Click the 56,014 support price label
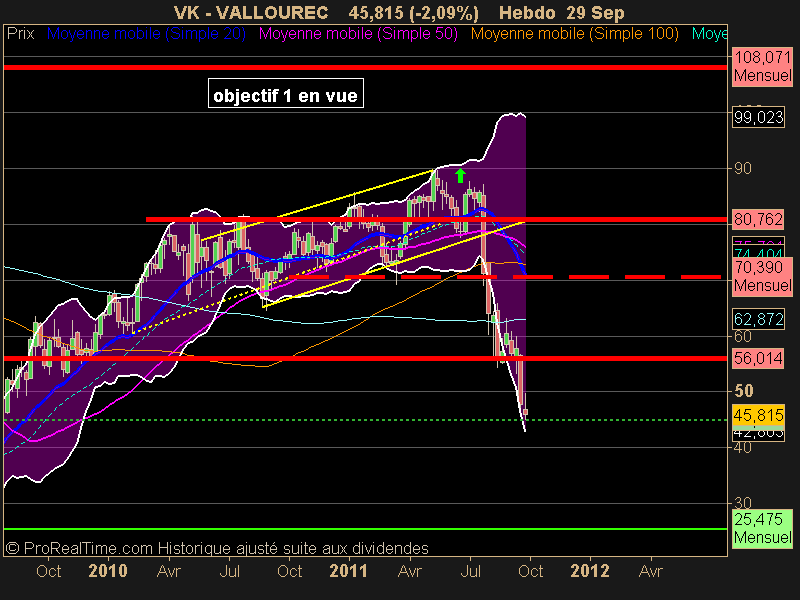 coord(758,358)
